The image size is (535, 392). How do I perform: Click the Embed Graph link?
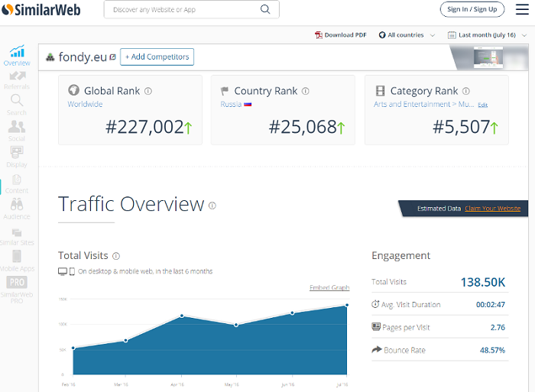pos(329,287)
